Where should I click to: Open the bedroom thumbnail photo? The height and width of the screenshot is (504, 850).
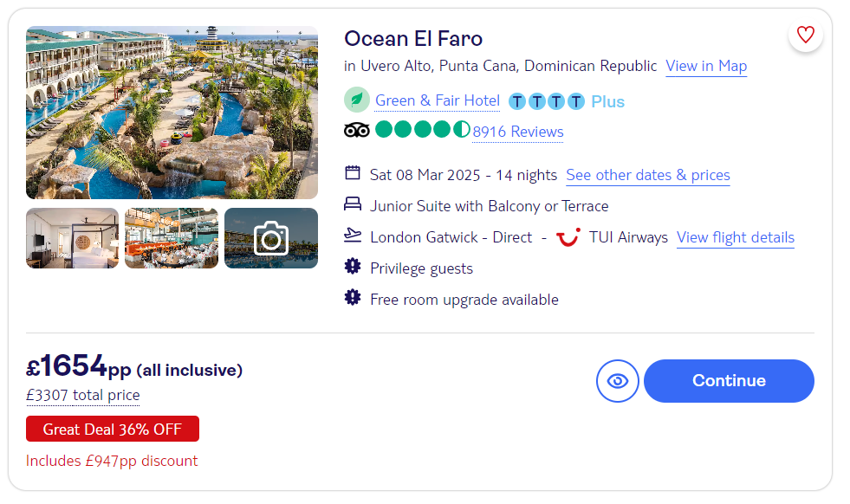72,238
